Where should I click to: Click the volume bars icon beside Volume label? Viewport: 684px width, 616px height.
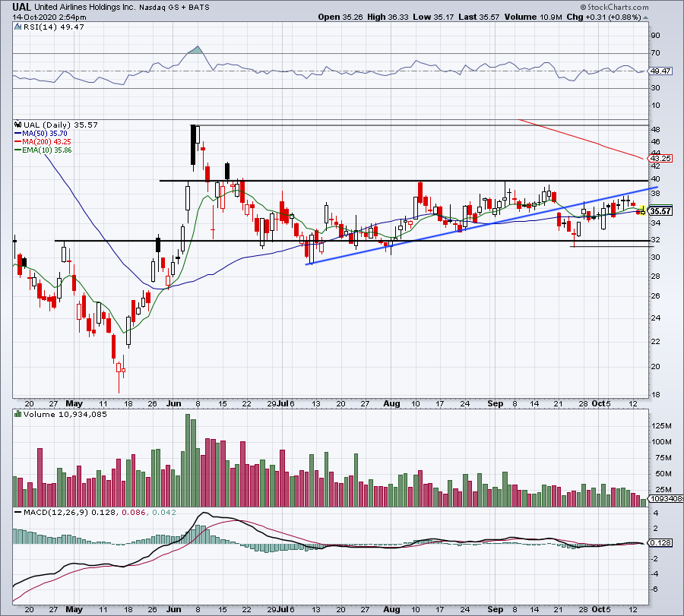17,414
